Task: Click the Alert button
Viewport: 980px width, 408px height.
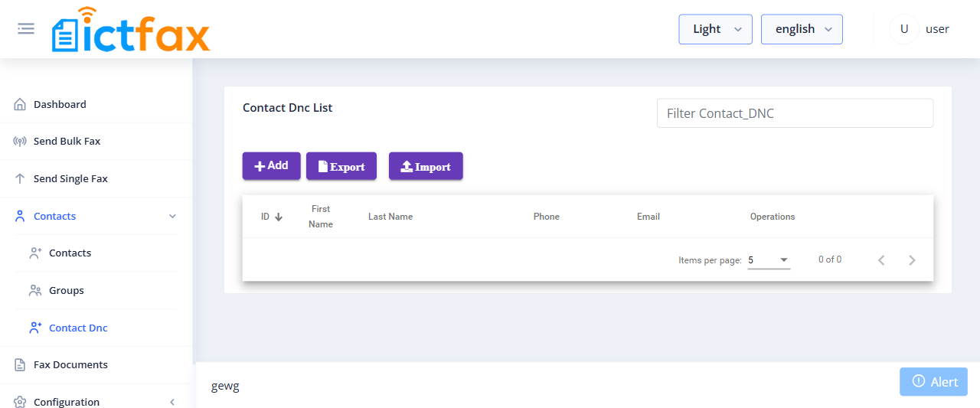Action: tap(933, 382)
